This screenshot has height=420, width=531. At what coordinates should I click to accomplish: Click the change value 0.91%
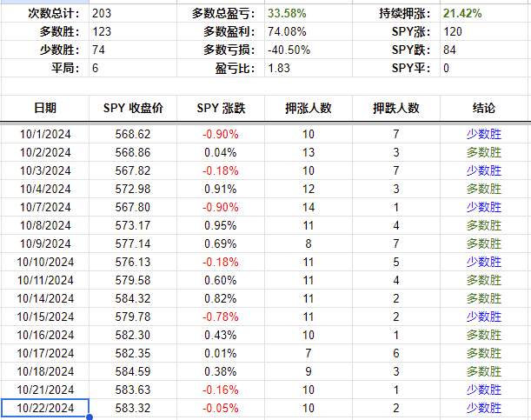coord(221,189)
